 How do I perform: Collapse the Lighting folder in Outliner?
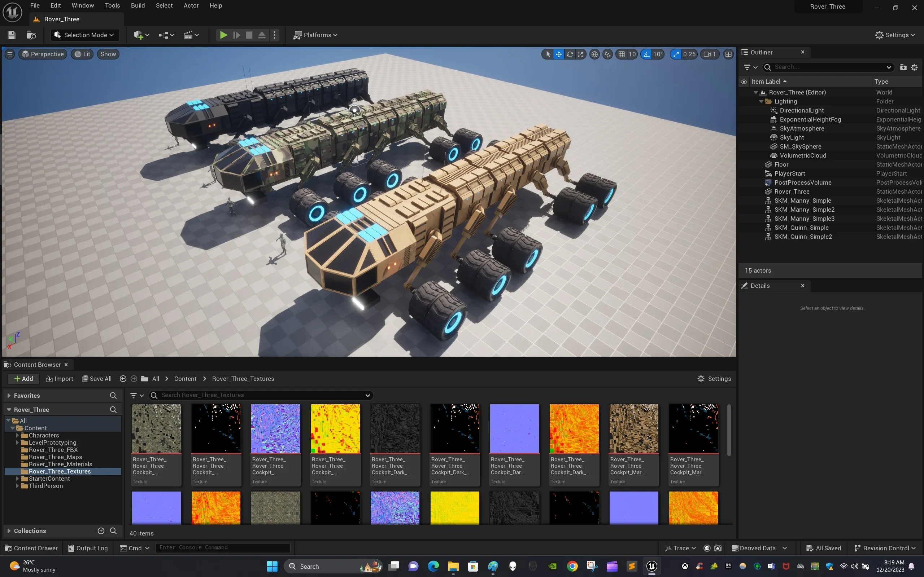tap(761, 101)
